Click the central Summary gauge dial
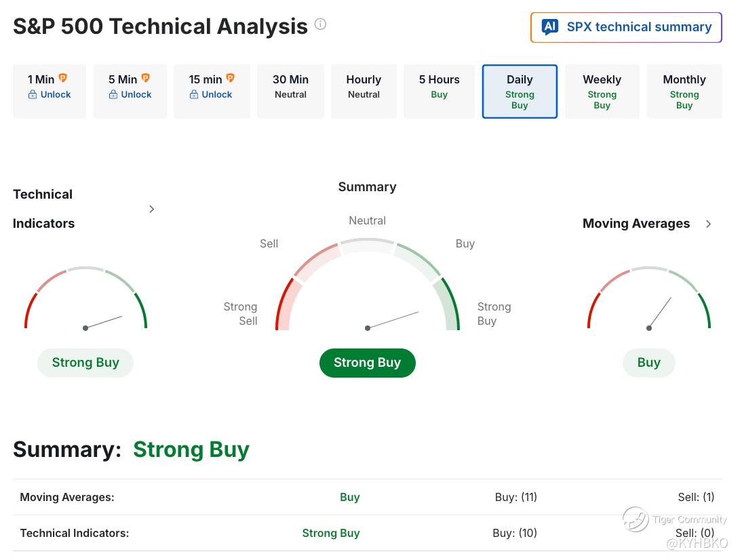 (x=367, y=285)
